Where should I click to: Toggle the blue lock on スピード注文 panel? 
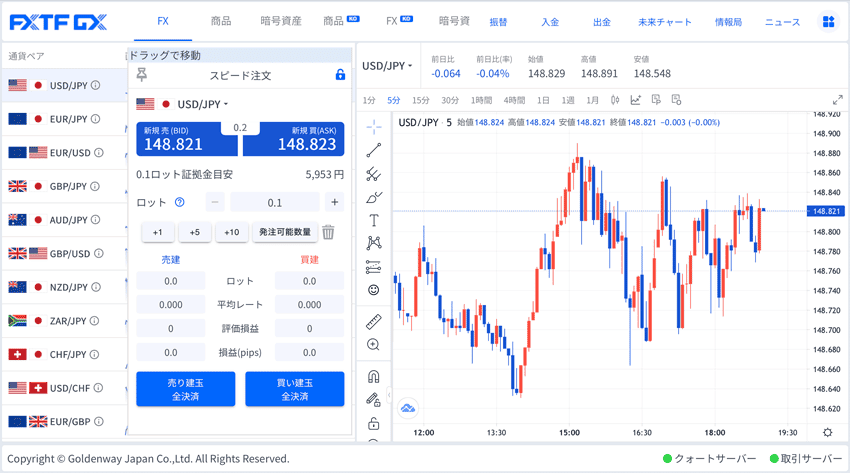(340, 75)
